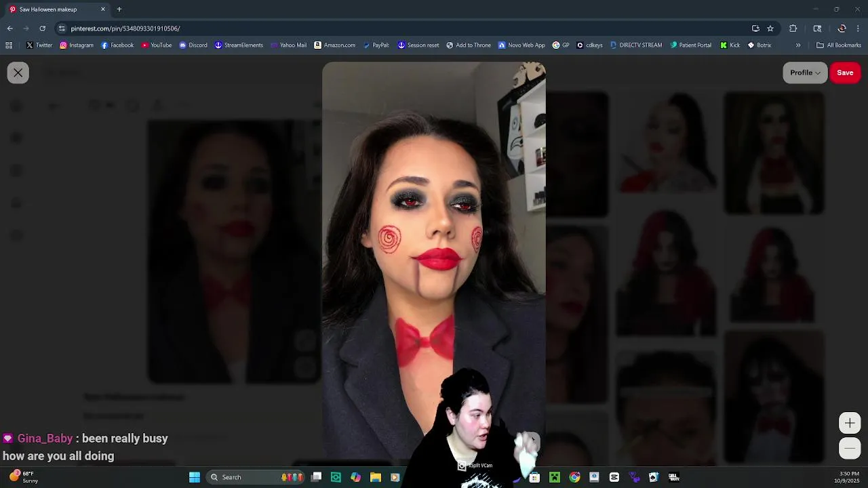Open File Explorer from the taskbar
The width and height of the screenshot is (868, 488).
pos(376,477)
